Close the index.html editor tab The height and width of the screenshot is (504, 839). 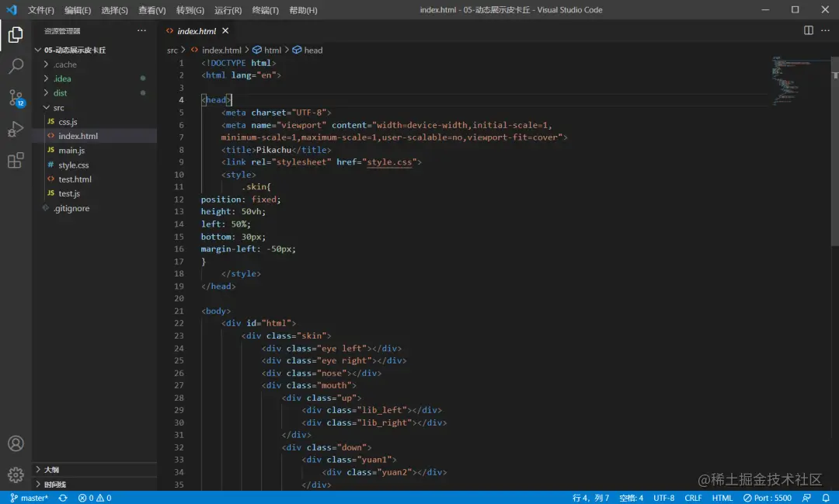click(225, 30)
